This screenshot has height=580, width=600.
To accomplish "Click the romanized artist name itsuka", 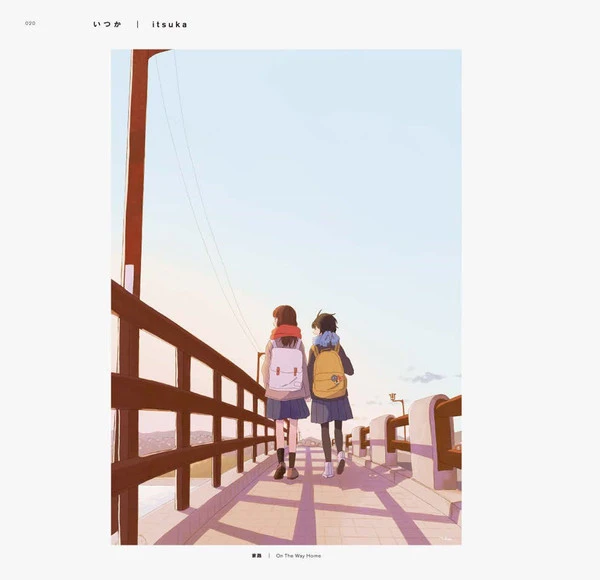I will point(170,24).
